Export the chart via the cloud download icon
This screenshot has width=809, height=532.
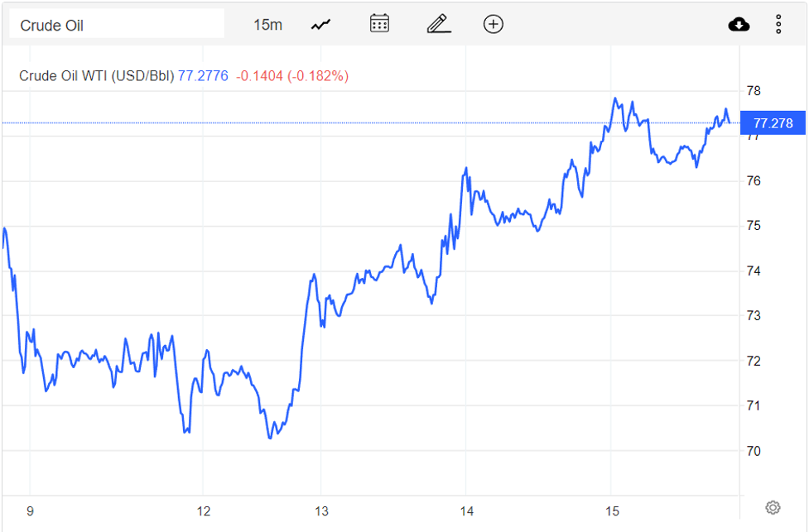click(x=738, y=23)
